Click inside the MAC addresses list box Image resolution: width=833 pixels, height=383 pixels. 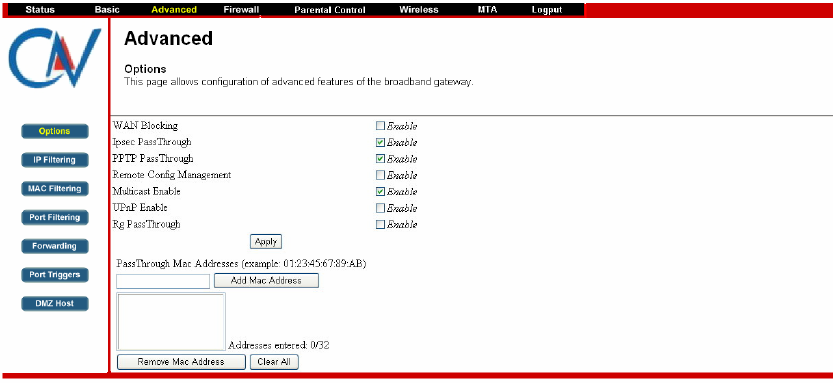pyautogui.click(x=171, y=321)
